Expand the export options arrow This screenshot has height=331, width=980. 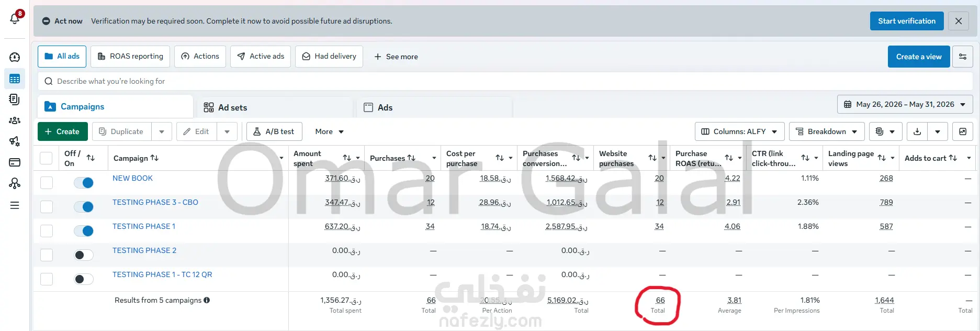tap(938, 131)
